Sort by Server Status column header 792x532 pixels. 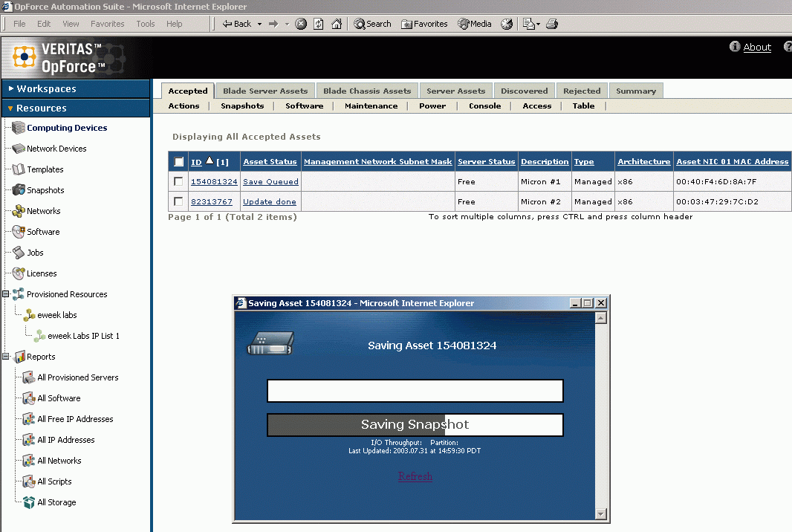(x=487, y=162)
